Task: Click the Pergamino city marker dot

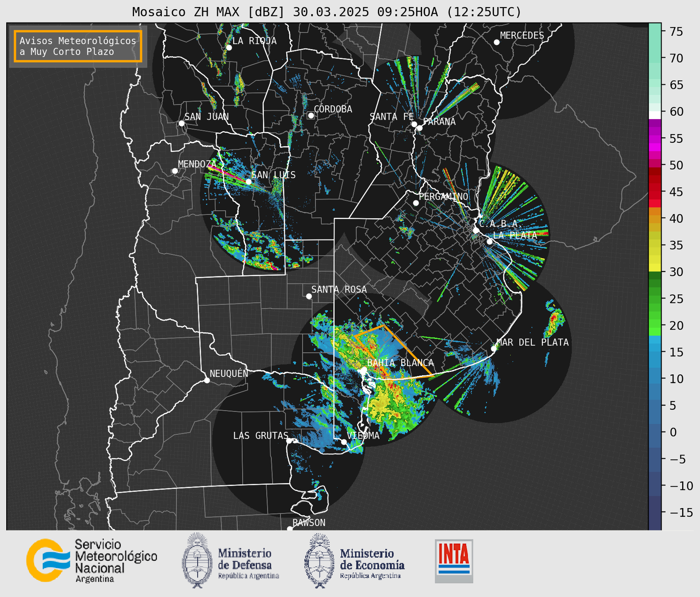Action: click(x=416, y=203)
